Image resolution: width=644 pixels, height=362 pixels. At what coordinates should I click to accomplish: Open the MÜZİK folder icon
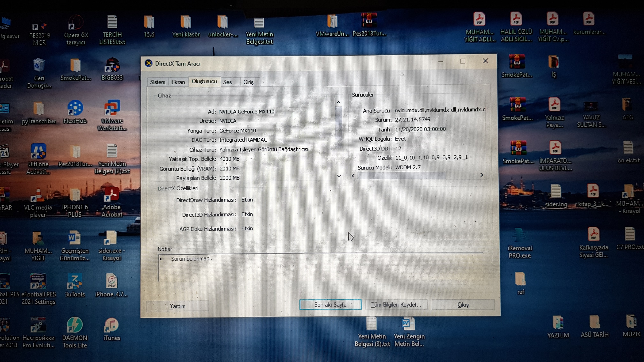point(632,326)
